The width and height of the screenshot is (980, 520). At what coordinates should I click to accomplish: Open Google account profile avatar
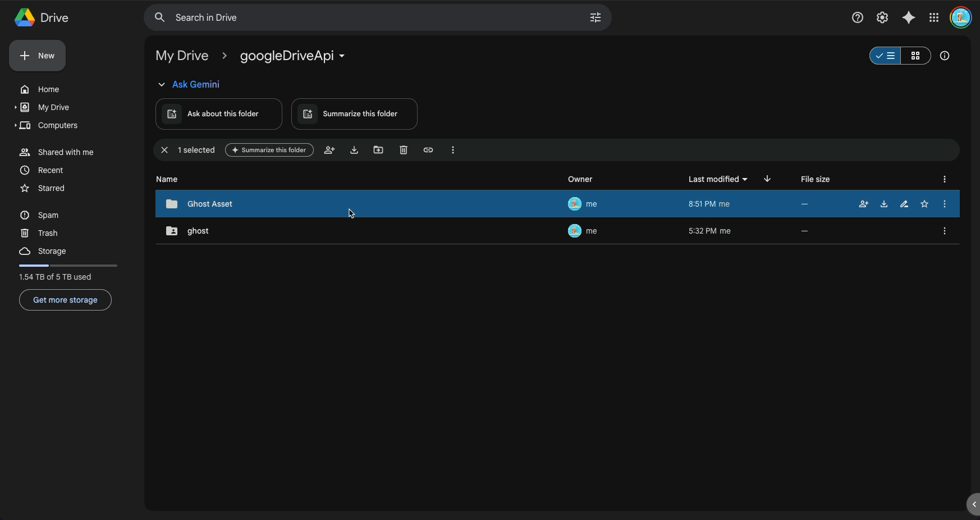tap(960, 17)
